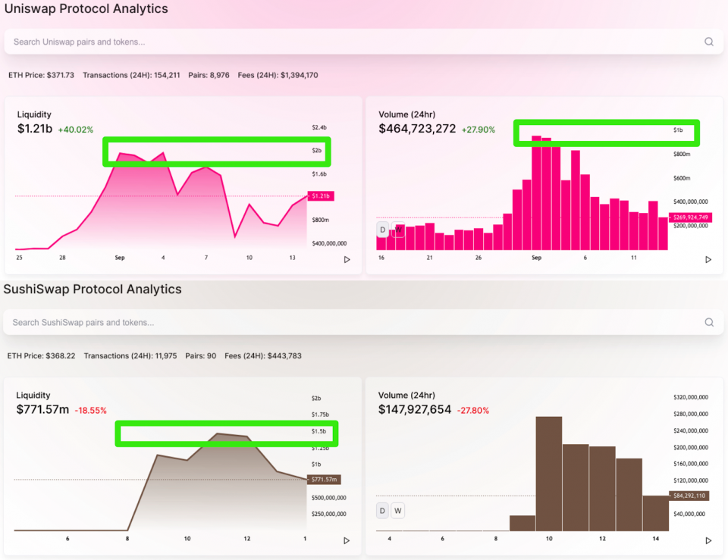Select the ETH Price: $371.73 stat
Screen dimensions: 728x560
41,75
